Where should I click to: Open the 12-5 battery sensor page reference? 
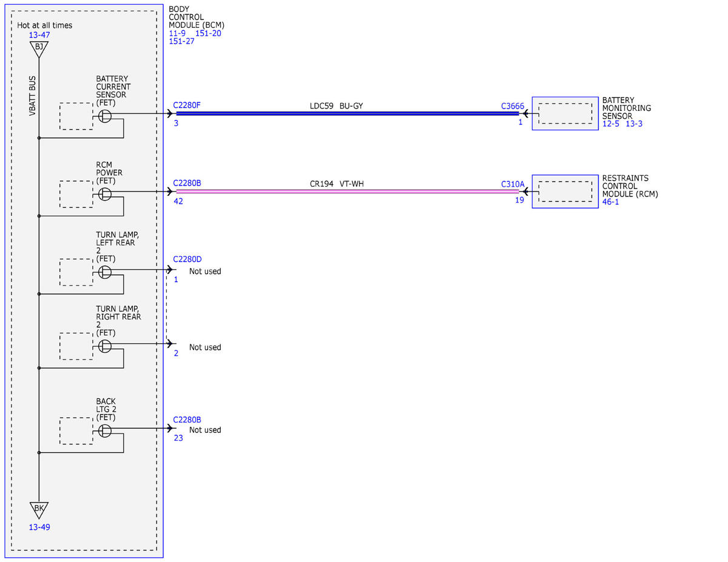pyautogui.click(x=611, y=124)
